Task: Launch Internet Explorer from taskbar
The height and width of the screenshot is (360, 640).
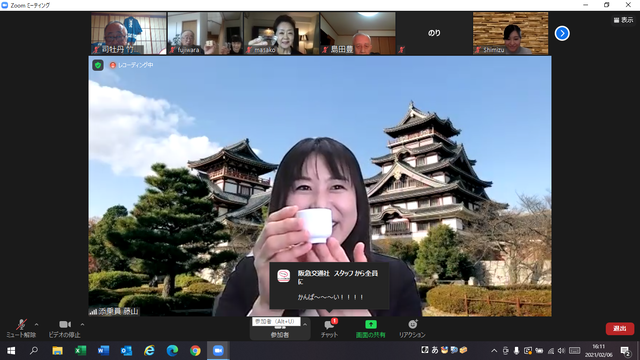Action: (149, 351)
